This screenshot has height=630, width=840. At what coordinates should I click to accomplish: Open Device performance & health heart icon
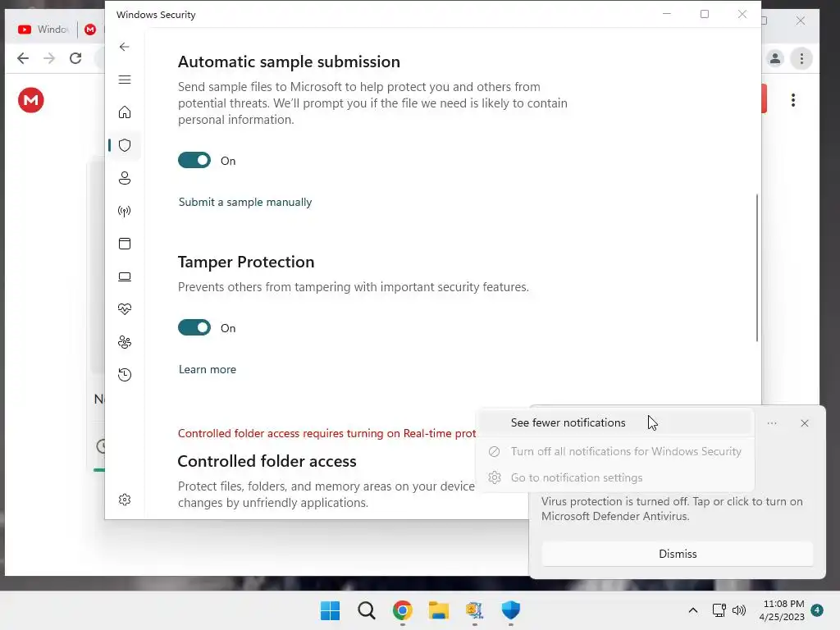pyautogui.click(x=125, y=309)
